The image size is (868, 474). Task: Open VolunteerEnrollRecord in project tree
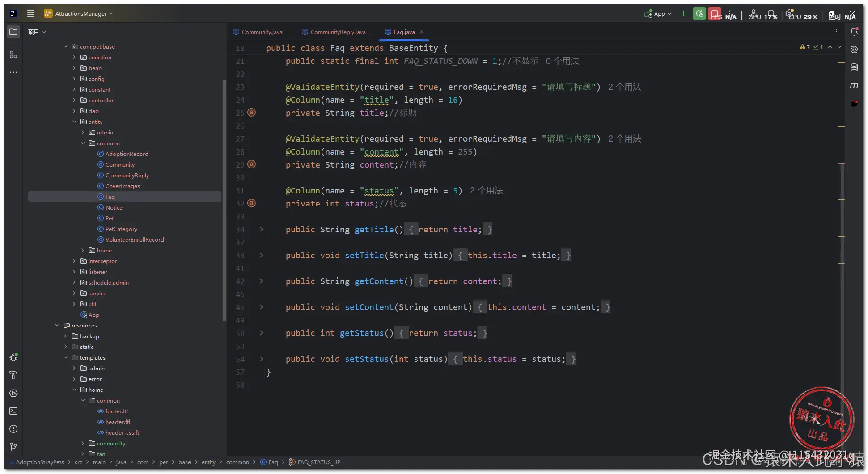pos(135,239)
